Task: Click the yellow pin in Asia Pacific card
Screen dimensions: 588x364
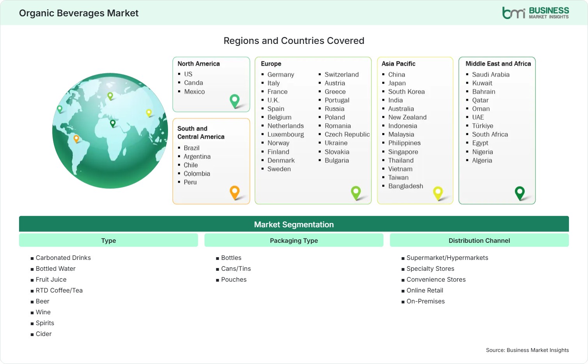Action: (x=438, y=193)
